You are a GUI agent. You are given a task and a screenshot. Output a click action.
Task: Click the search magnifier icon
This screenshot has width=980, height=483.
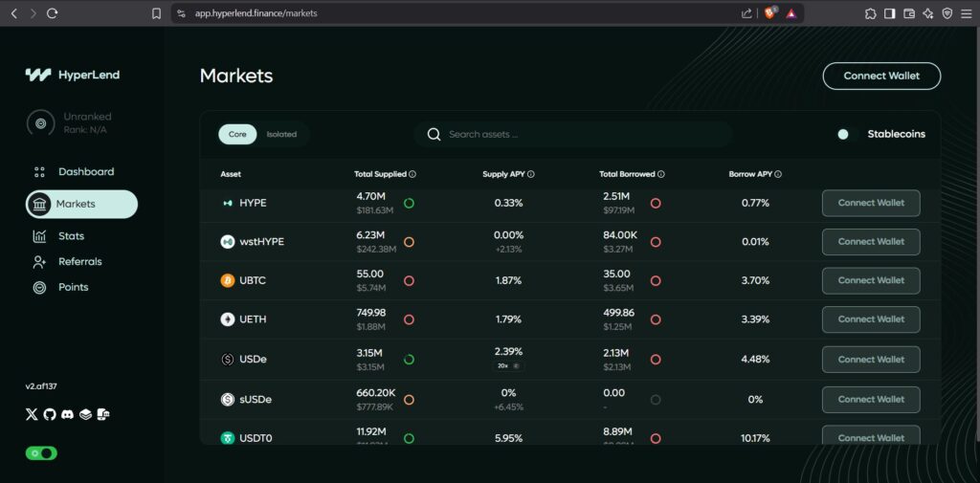434,134
